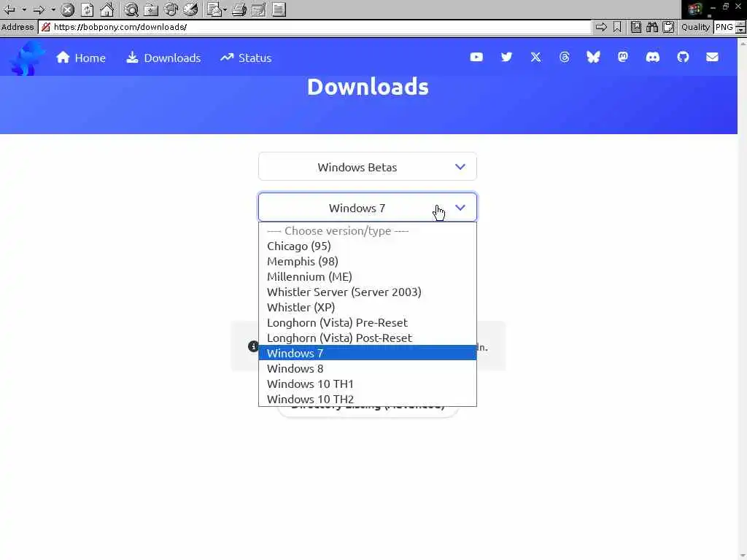The image size is (747, 560).
Task: Select Memphis (98) option
Action: (x=368, y=262)
